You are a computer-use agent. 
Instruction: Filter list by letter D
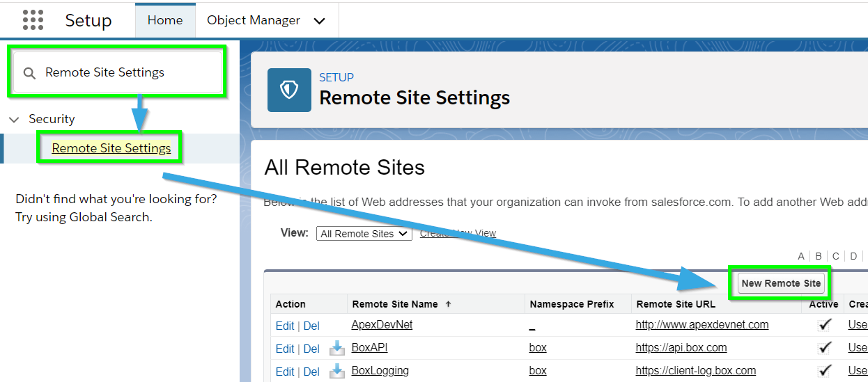coord(853,256)
